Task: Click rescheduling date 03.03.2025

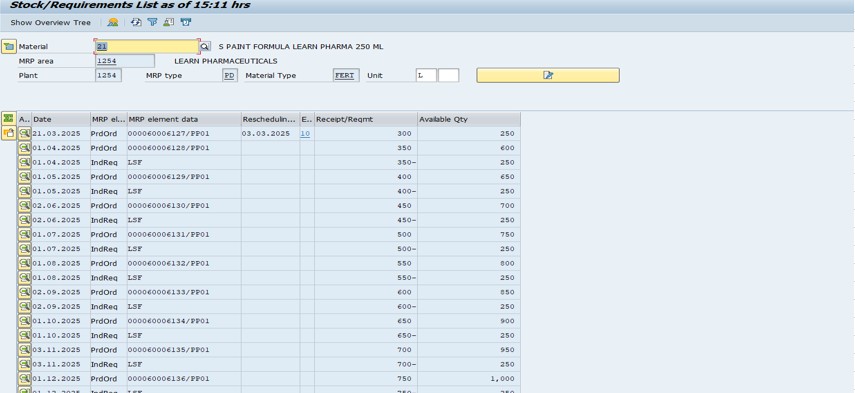Action: [x=270, y=134]
